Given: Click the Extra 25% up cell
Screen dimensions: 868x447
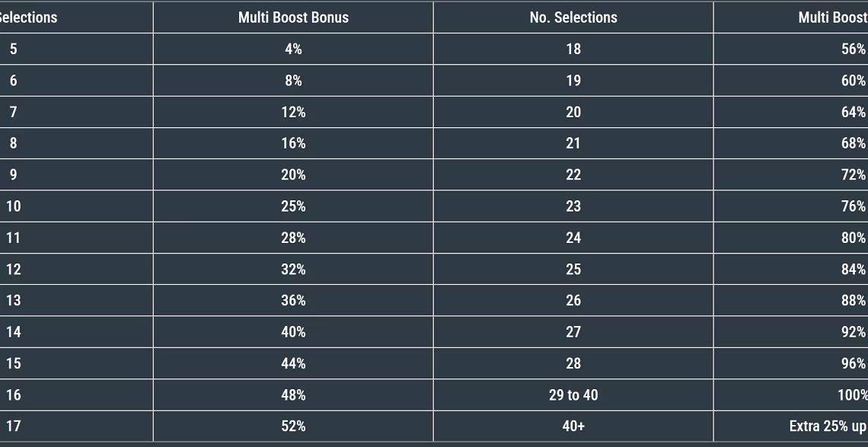Looking at the screenshot, I should coord(791,426).
